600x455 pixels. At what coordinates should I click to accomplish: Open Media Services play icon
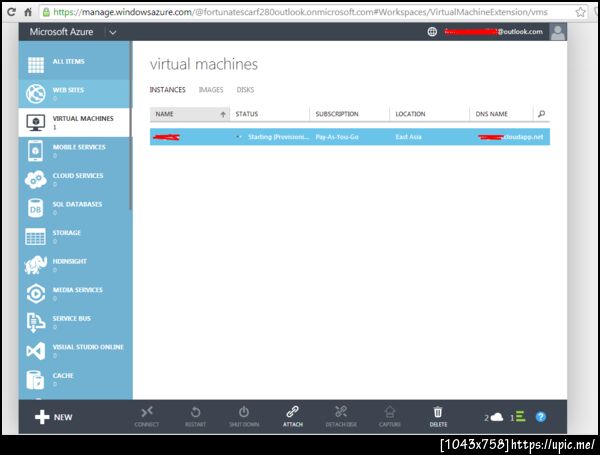(36, 294)
